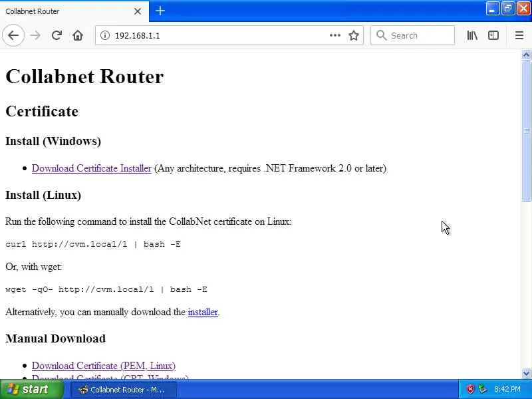Click the Manual Download heading
This screenshot has width=532, height=399.
pos(56,338)
